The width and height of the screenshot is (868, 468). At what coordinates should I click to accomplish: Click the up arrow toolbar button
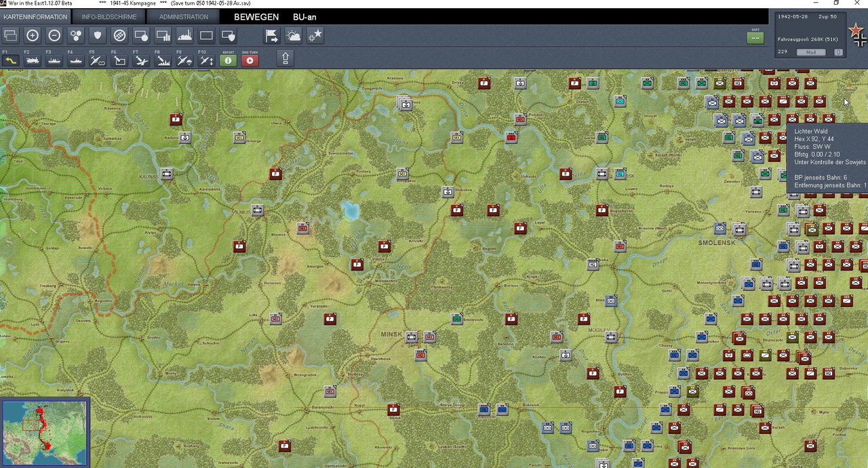285,58
